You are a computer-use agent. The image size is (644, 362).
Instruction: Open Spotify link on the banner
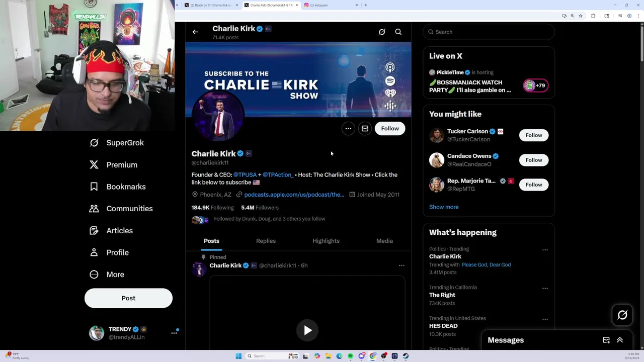click(x=390, y=81)
